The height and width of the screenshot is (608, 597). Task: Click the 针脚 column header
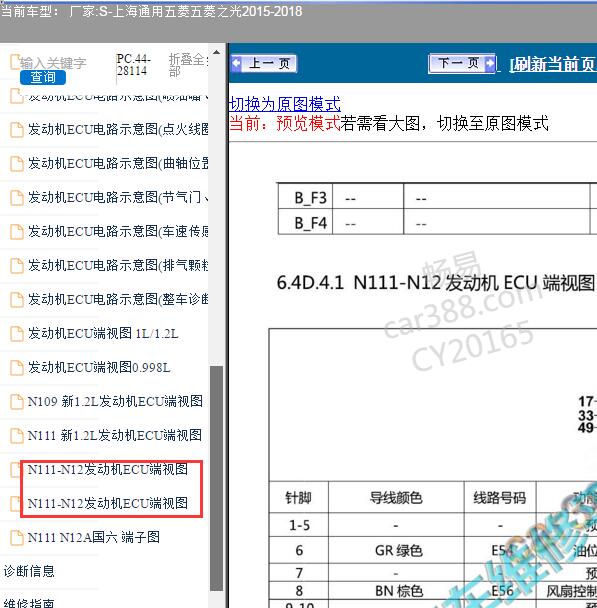tap(298, 497)
